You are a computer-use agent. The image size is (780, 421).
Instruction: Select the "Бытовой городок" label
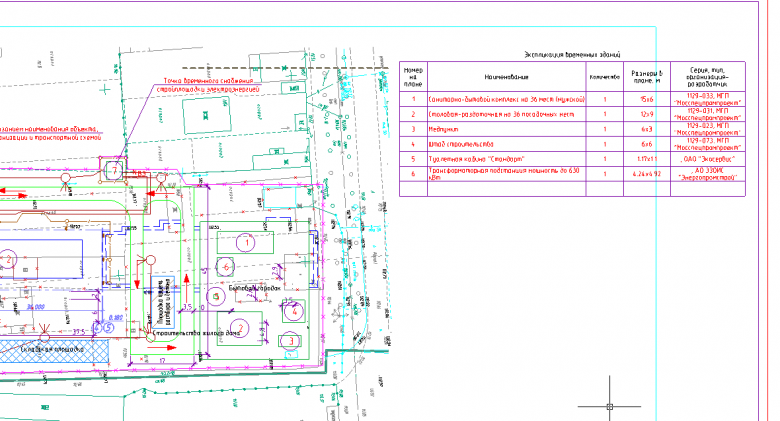(x=255, y=288)
